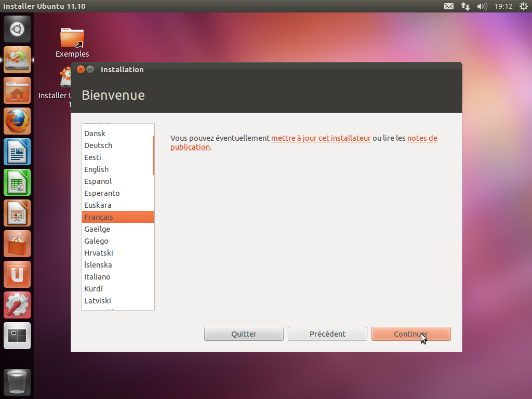Open System Settings wrench and gear icon
Screen dimensions: 532x399
click(x=17, y=305)
